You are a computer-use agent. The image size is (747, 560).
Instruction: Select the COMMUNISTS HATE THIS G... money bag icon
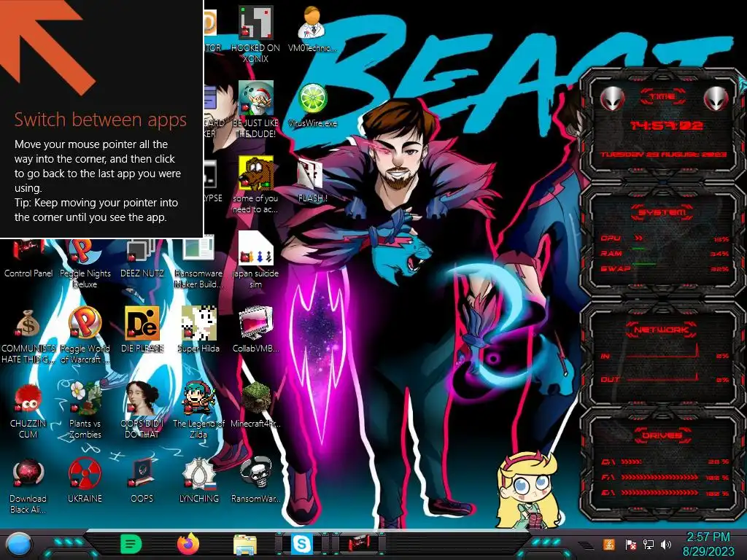click(28, 335)
